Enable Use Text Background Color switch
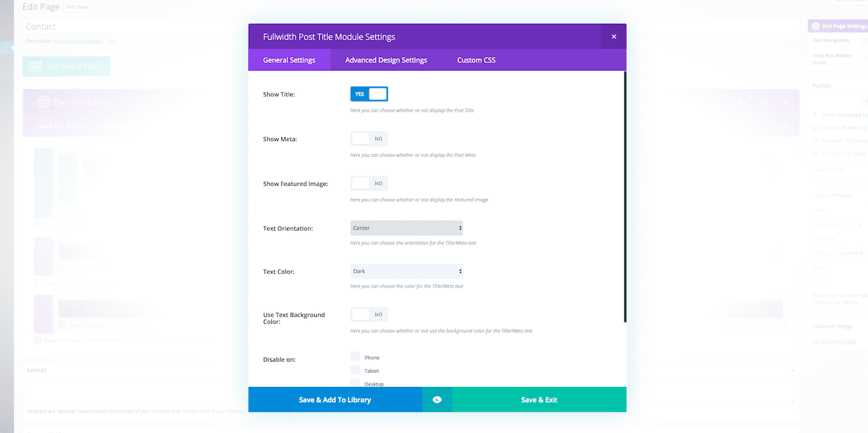 [369, 314]
